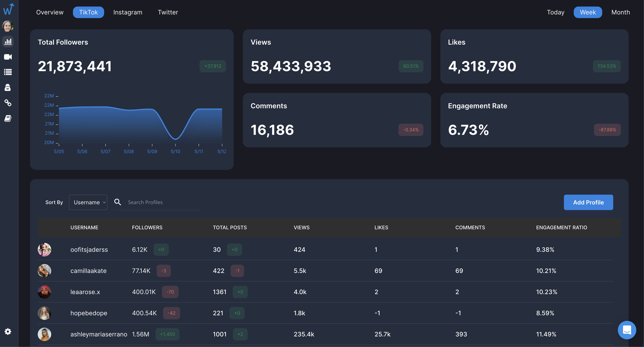Viewport: 644px width, 347px height.
Task: Switch time range to Month
Action: click(620, 12)
